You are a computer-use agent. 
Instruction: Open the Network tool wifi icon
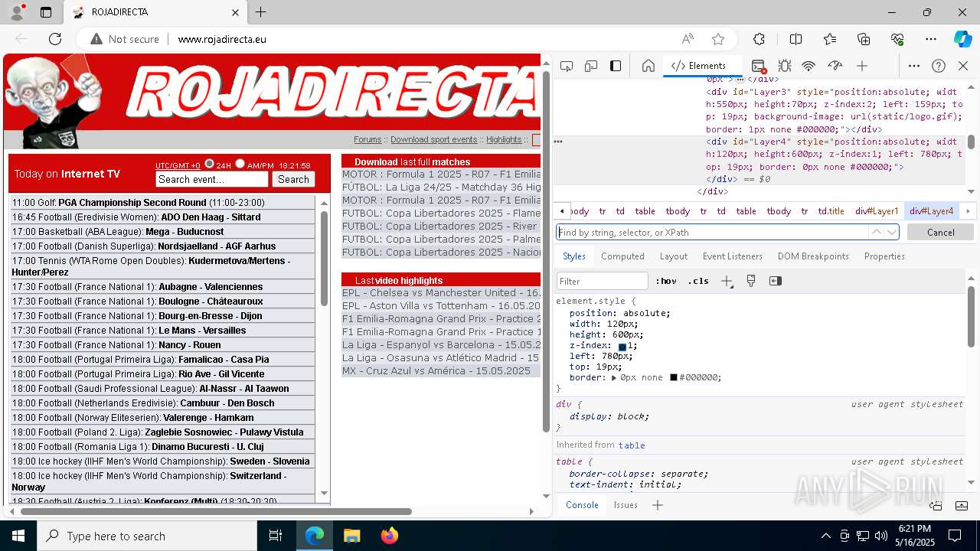coord(808,66)
